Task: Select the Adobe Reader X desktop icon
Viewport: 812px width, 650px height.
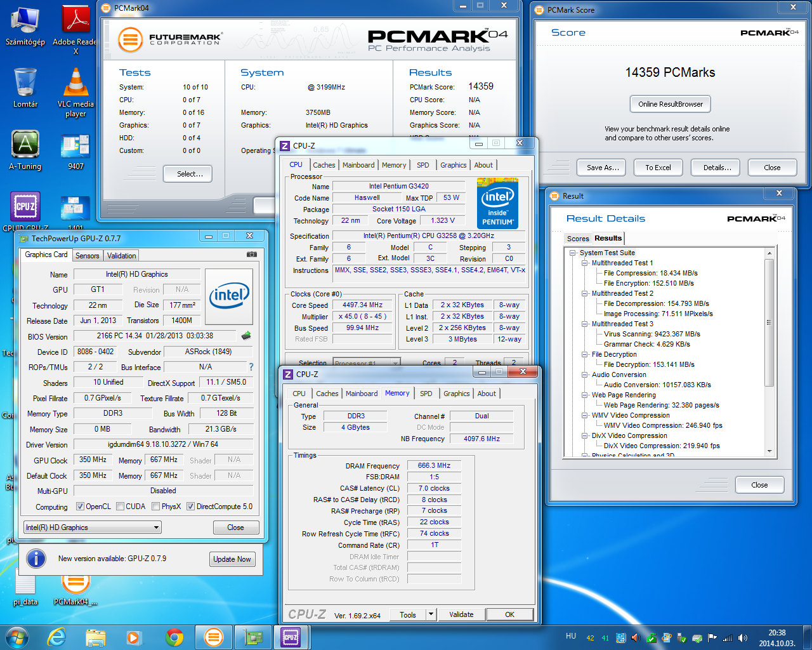Action: coord(75,29)
